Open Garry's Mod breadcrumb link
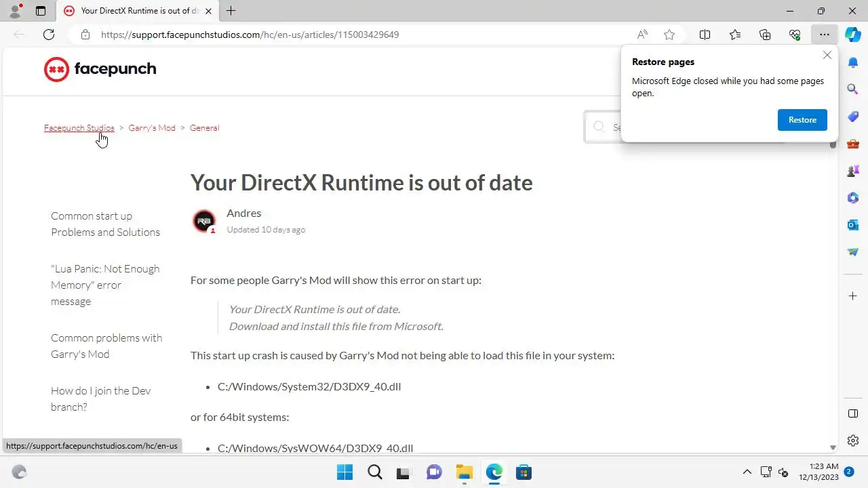 tap(152, 128)
